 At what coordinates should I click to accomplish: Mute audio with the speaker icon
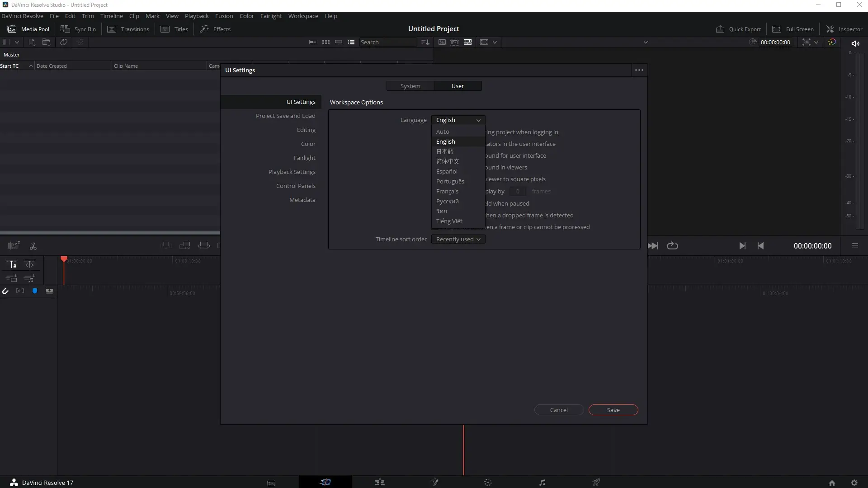click(x=855, y=43)
